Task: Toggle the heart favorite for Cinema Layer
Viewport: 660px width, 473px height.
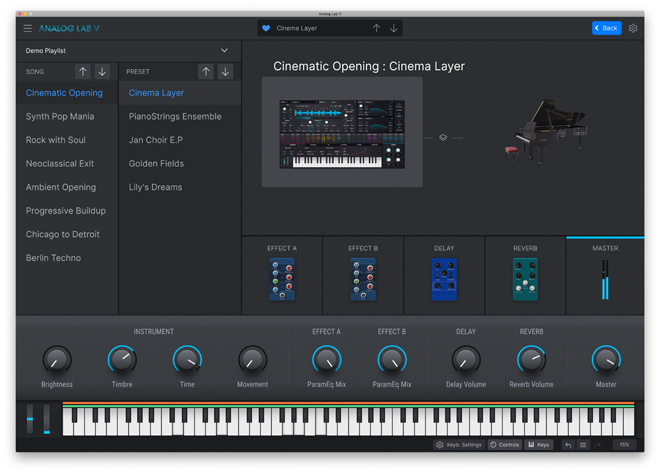Action: point(266,28)
